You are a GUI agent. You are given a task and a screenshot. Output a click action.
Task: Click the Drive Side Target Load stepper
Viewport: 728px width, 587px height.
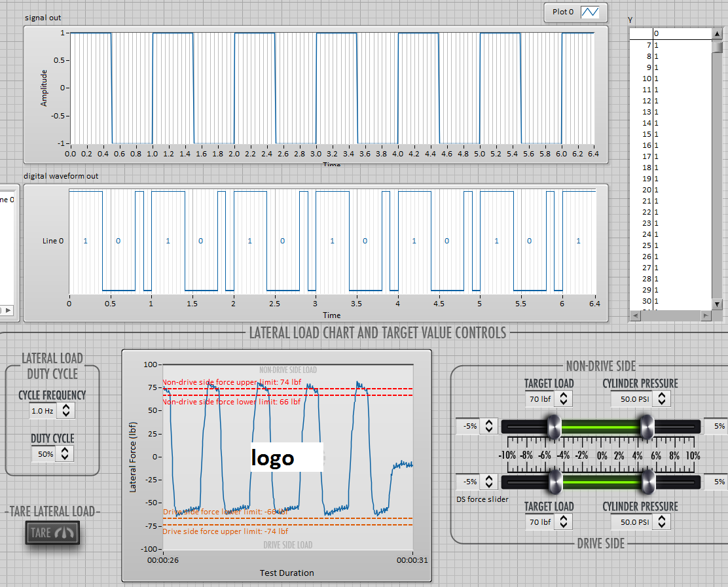point(564,522)
